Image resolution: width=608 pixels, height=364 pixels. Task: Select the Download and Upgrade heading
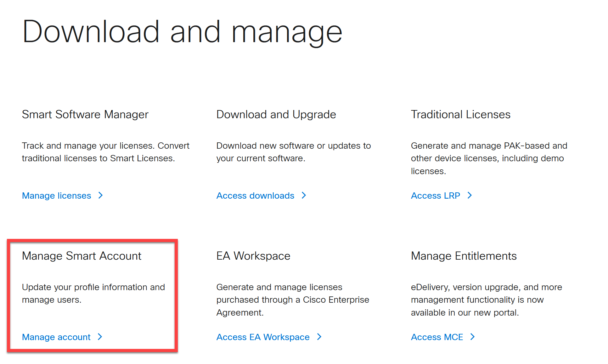(x=276, y=114)
